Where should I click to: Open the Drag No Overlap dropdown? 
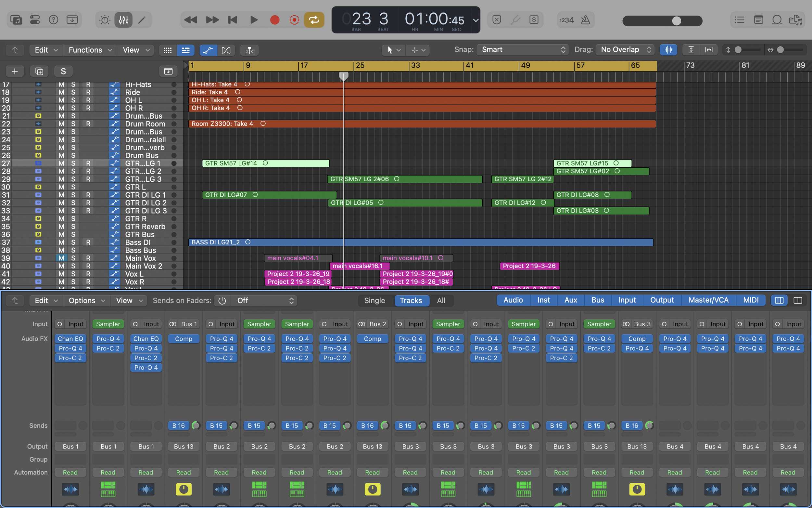(625, 50)
